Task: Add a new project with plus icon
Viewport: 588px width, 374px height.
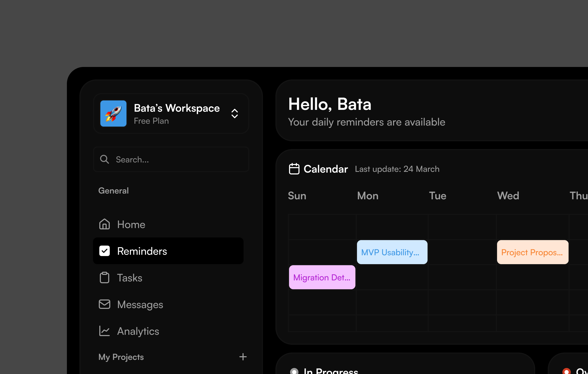Action: pos(243,357)
